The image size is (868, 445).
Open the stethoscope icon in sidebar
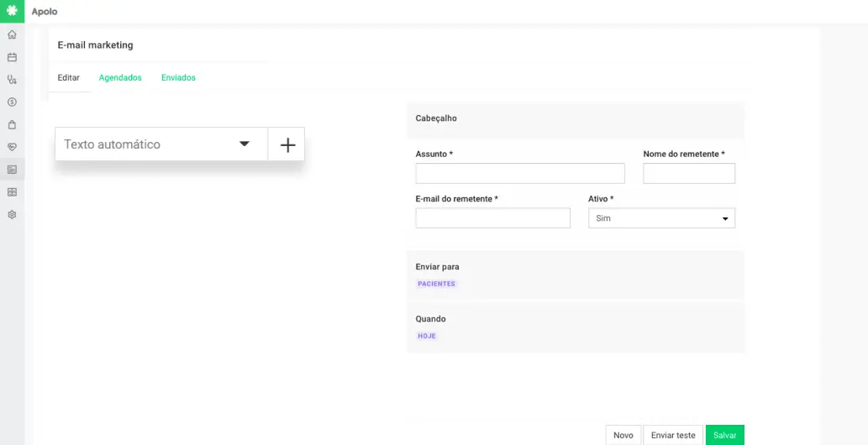click(x=12, y=80)
